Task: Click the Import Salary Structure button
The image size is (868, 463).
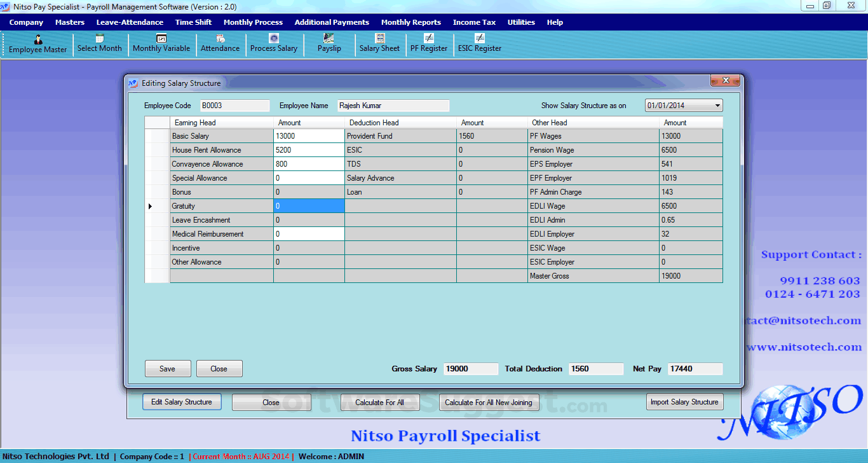Action: pos(684,402)
